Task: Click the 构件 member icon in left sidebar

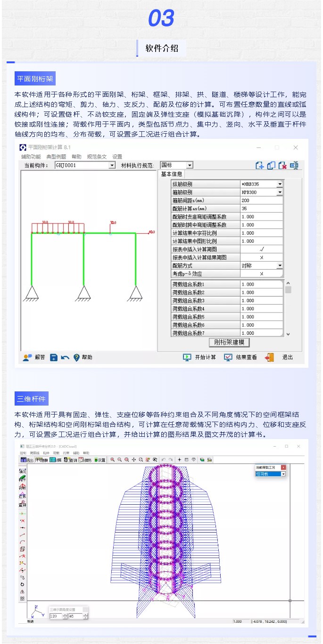Action: click(x=22, y=479)
